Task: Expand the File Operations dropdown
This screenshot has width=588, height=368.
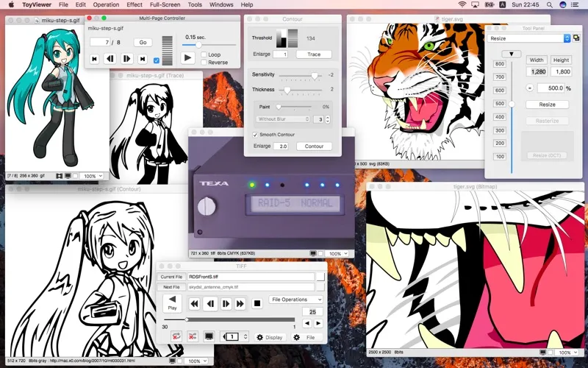Action: coord(296,300)
